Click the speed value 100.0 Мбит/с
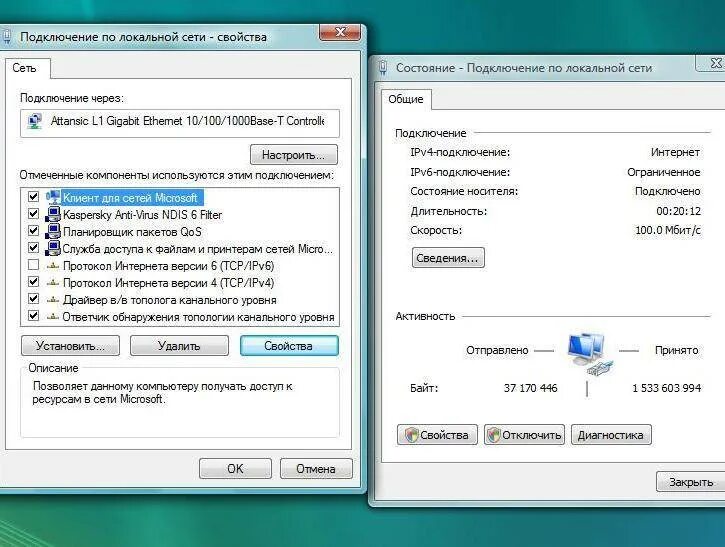This screenshot has height=547, width=725. point(668,230)
